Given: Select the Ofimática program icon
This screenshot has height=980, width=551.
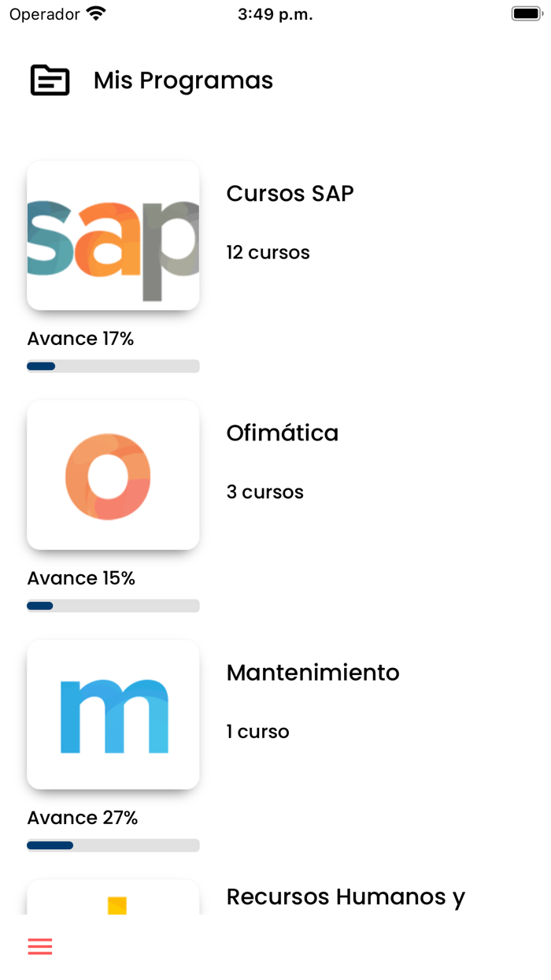Looking at the screenshot, I should [113, 474].
